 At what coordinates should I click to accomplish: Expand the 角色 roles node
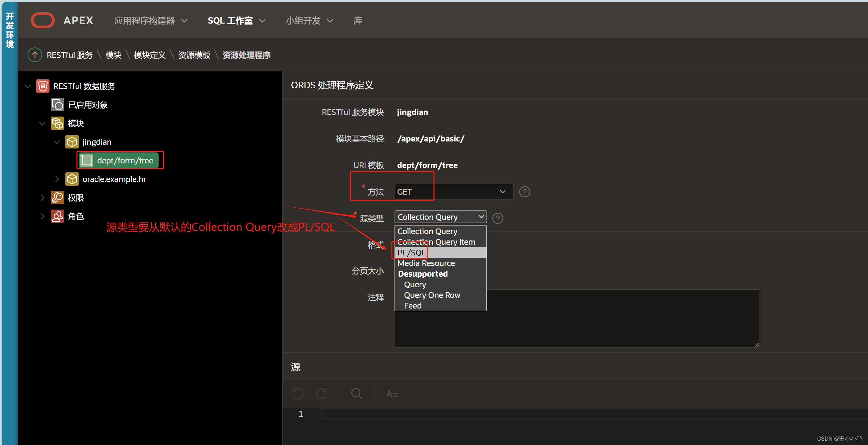coord(42,217)
